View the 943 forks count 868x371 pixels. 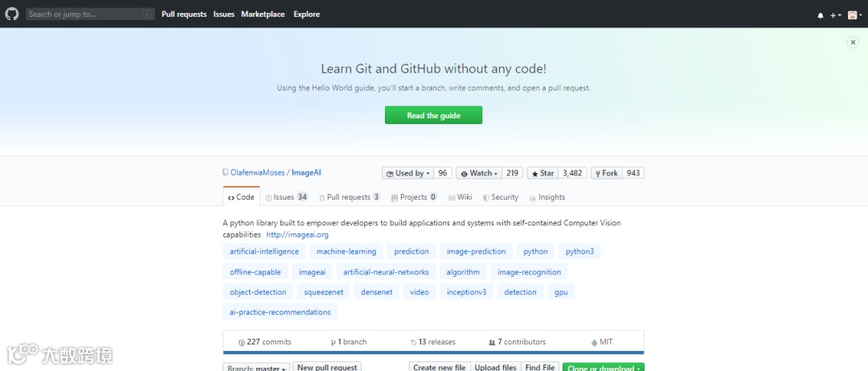click(633, 173)
